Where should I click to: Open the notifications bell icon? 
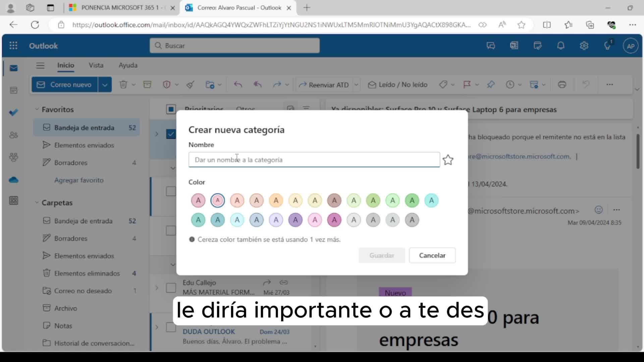560,46
